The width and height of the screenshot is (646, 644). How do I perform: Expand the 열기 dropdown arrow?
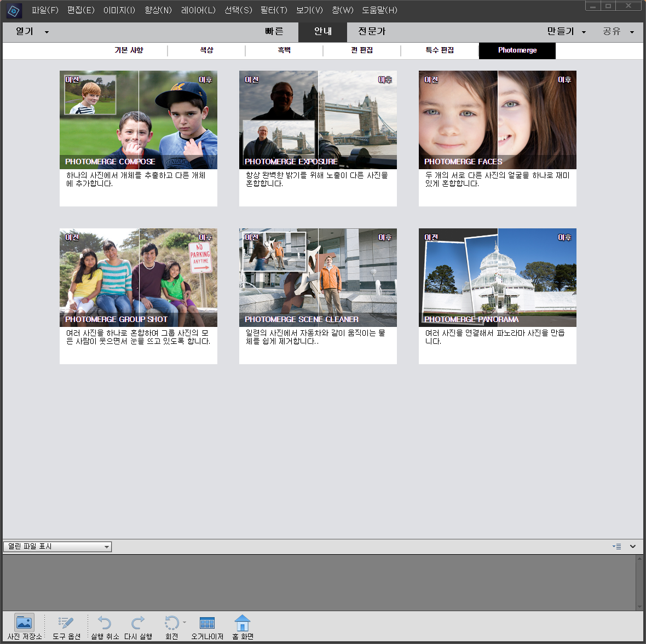click(47, 32)
